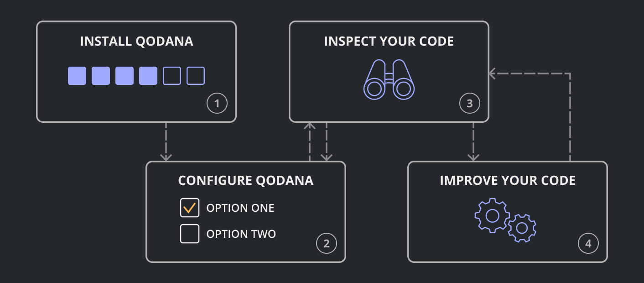Click the large gear icon
The height and width of the screenshot is (283, 644).
coord(492,215)
